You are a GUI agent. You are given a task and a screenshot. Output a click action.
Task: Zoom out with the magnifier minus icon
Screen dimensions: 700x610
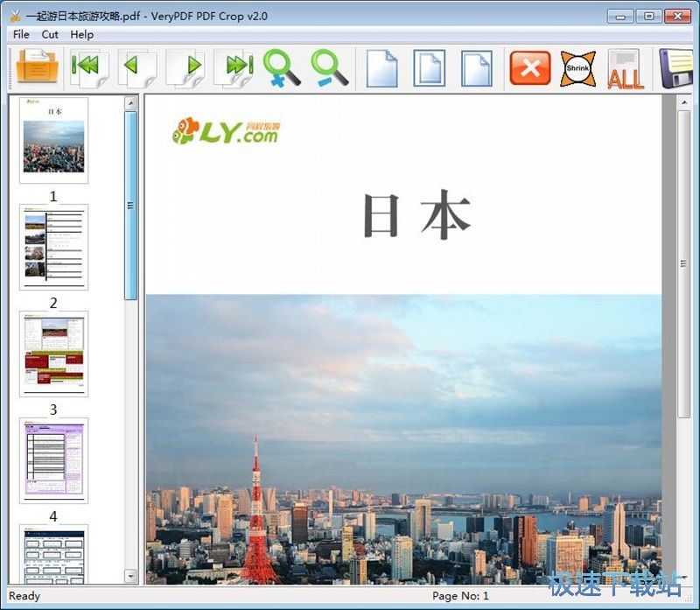click(325, 67)
